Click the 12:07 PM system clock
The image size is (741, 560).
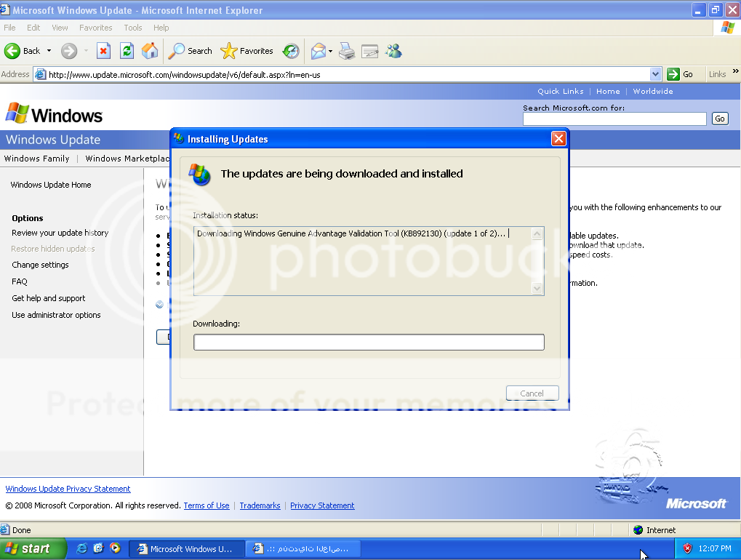coord(715,548)
